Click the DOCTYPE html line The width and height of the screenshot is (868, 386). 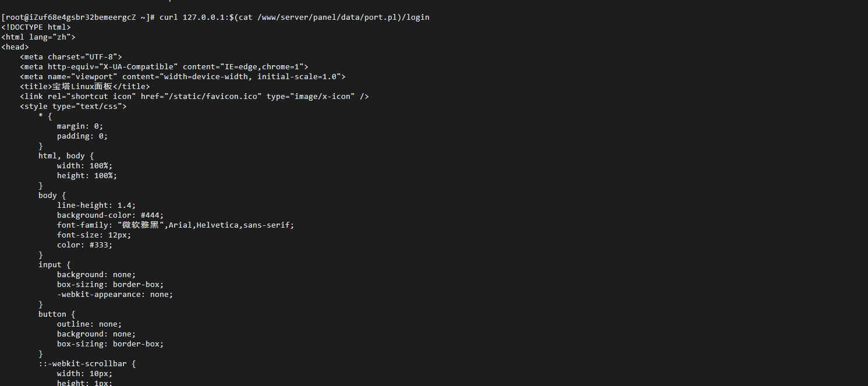(x=36, y=27)
